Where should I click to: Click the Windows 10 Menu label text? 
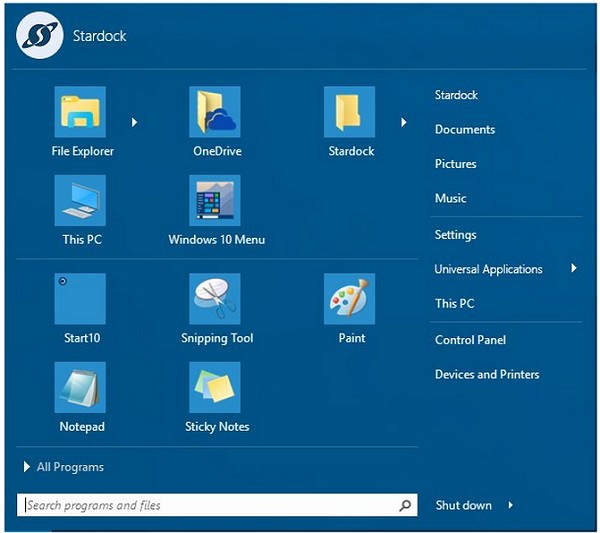pos(217,240)
